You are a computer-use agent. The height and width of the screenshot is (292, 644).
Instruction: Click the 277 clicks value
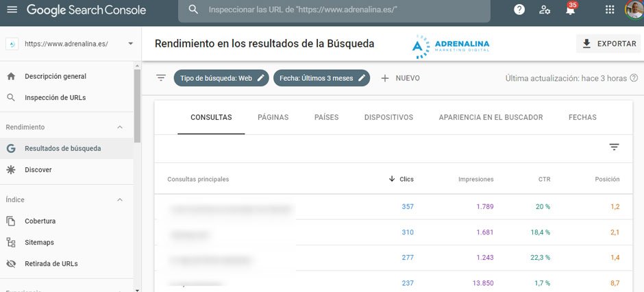408,258
